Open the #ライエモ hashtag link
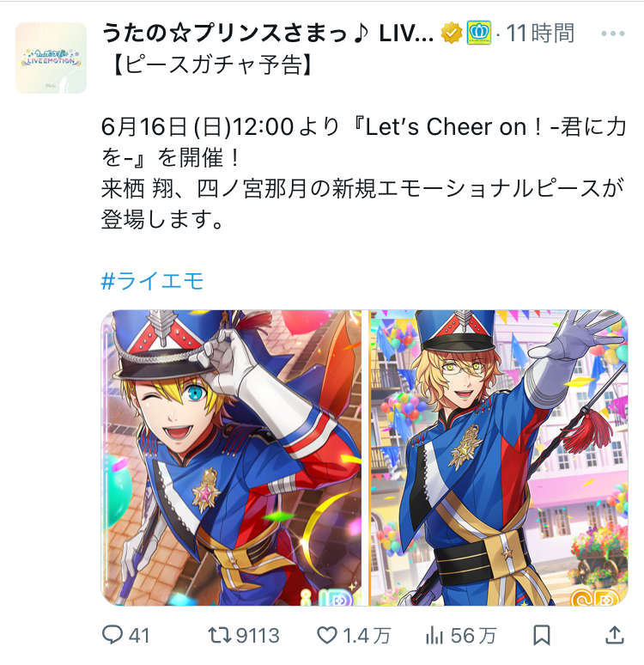This screenshot has height=665, width=644. pos(152,281)
